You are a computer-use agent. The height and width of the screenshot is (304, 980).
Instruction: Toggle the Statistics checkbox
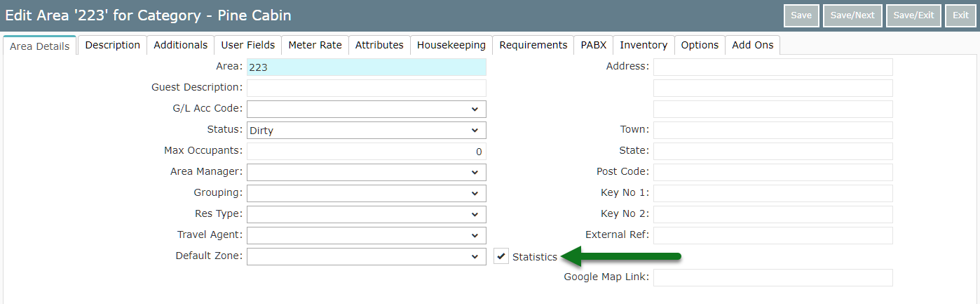[x=501, y=257]
